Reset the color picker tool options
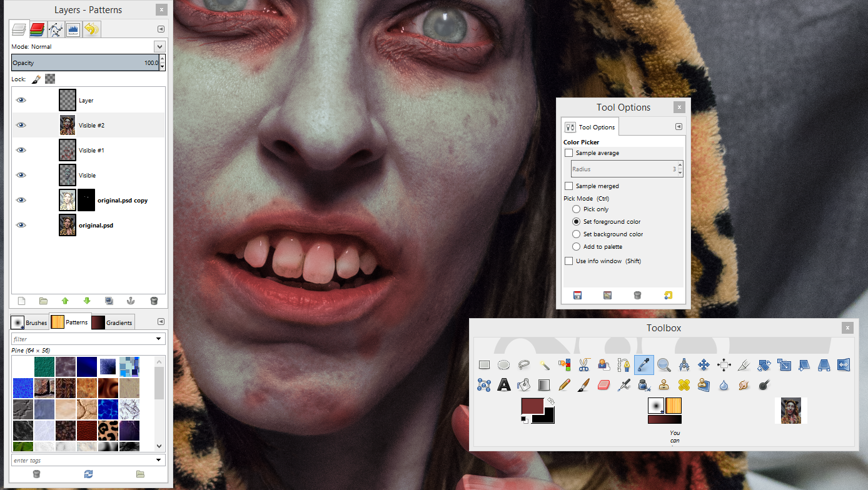This screenshot has width=868, height=490. [667, 295]
